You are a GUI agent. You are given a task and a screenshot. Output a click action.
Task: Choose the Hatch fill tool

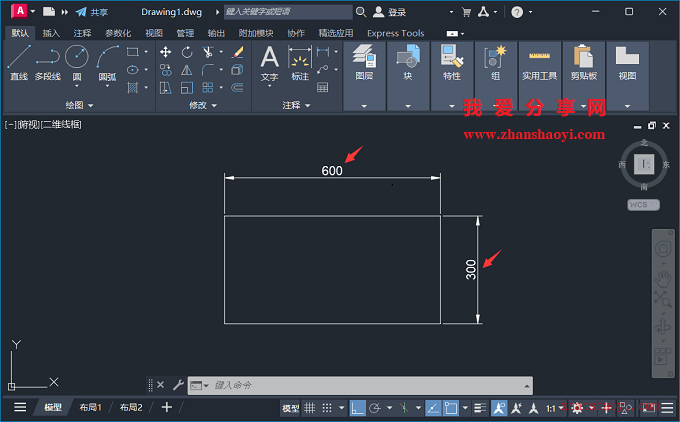[x=133, y=88]
